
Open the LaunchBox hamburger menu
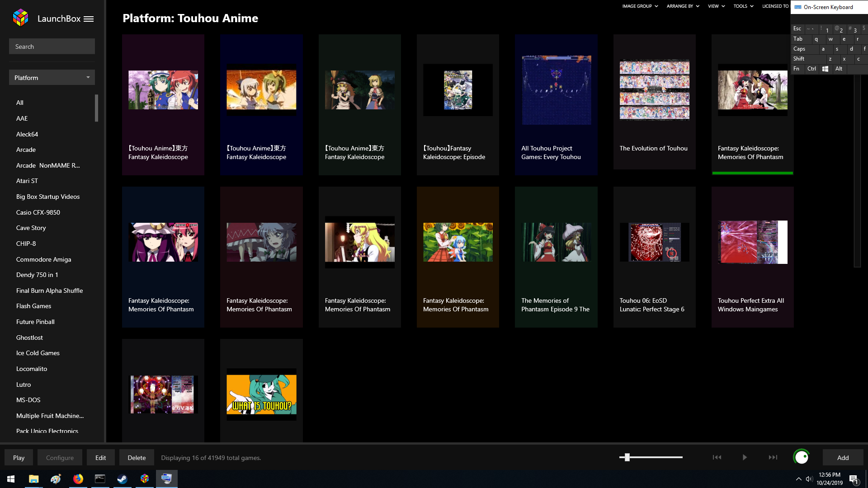tap(89, 19)
